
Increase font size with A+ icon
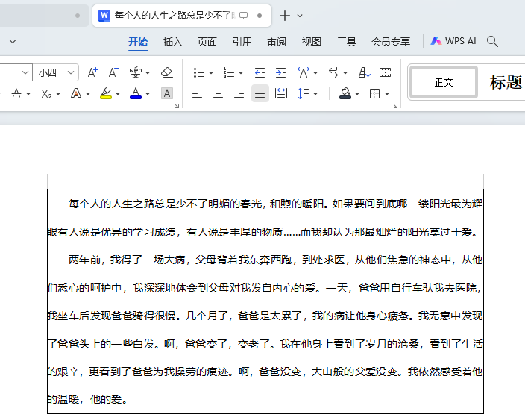[92, 72]
